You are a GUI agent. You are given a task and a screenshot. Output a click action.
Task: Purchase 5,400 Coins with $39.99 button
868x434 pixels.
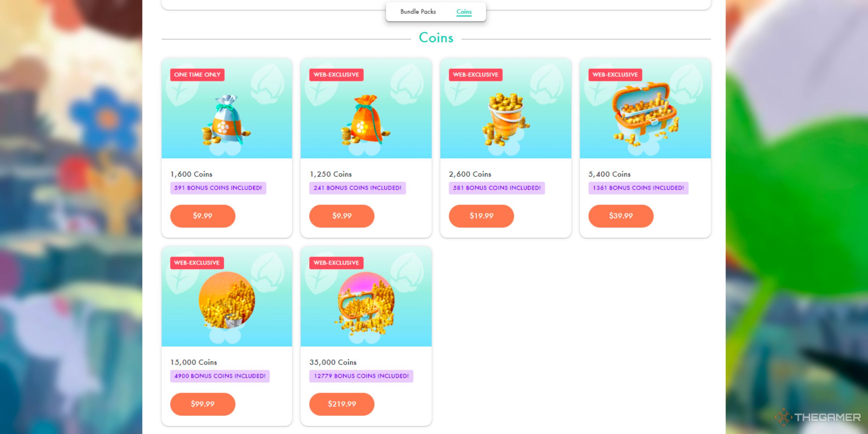click(621, 216)
